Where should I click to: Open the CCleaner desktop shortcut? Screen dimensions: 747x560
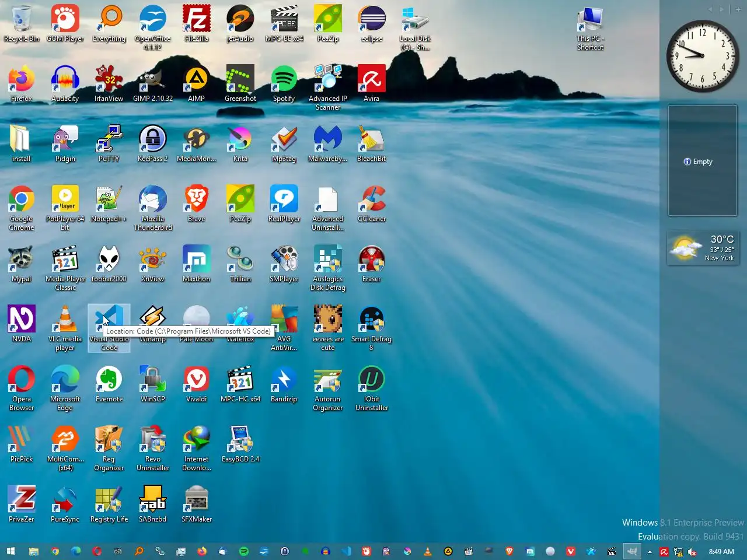tap(372, 204)
